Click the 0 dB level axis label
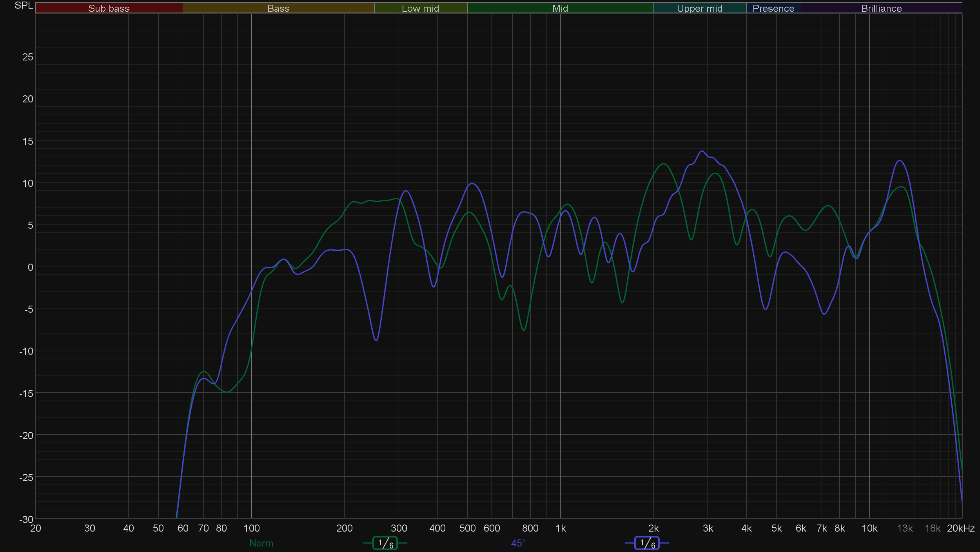Screen dimensions: 980x552 (30, 267)
